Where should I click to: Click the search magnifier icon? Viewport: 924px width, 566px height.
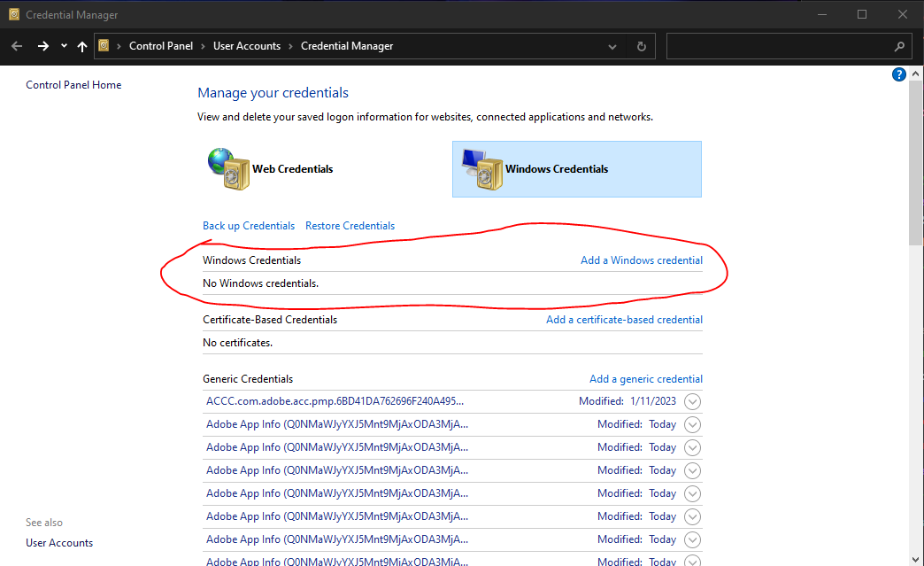pos(899,46)
